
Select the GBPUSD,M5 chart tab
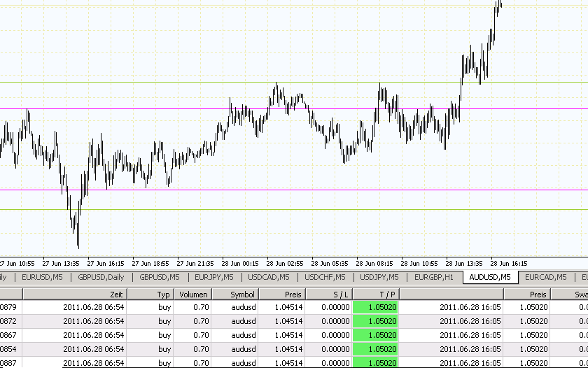tap(160, 277)
